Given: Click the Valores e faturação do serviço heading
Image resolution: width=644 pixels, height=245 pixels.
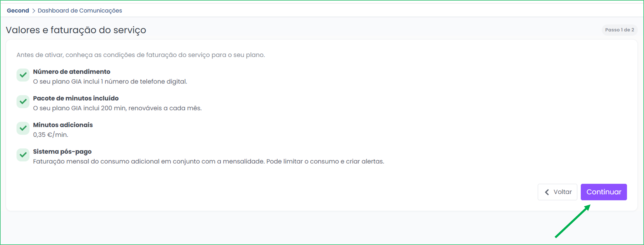Looking at the screenshot, I should 76,30.
